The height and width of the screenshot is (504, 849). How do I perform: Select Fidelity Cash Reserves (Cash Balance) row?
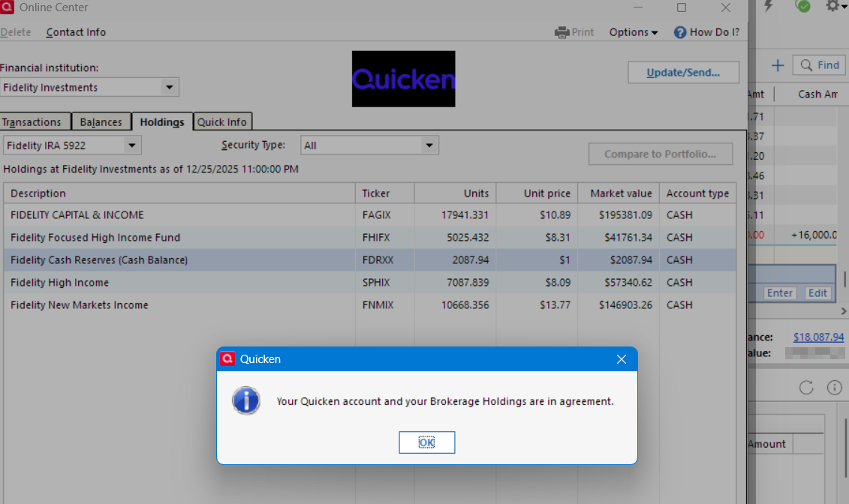coord(370,260)
